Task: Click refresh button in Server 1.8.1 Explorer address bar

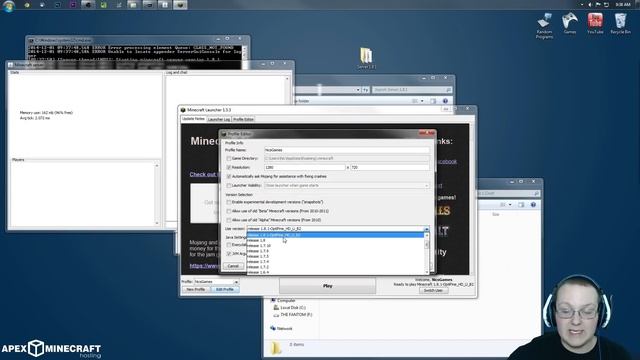Action: pyautogui.click(x=366, y=90)
